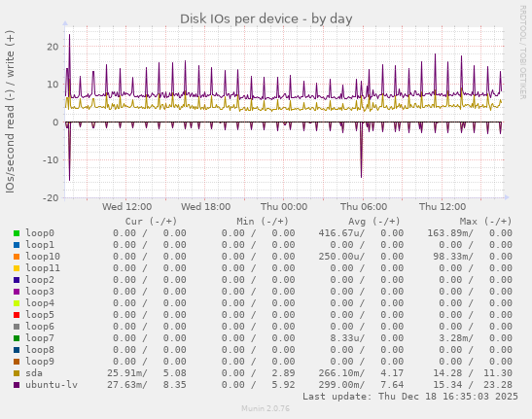Click the Min (-/+) column header

263,222
